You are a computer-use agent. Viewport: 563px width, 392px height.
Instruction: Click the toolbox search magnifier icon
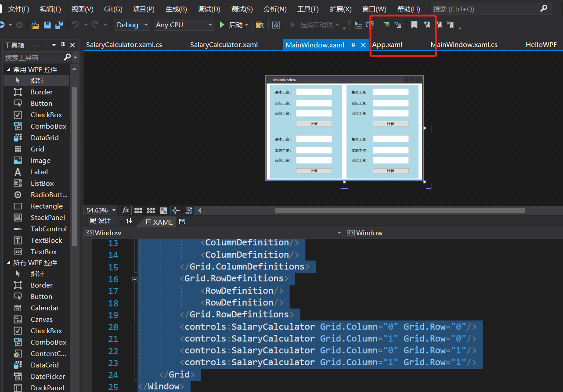point(67,57)
